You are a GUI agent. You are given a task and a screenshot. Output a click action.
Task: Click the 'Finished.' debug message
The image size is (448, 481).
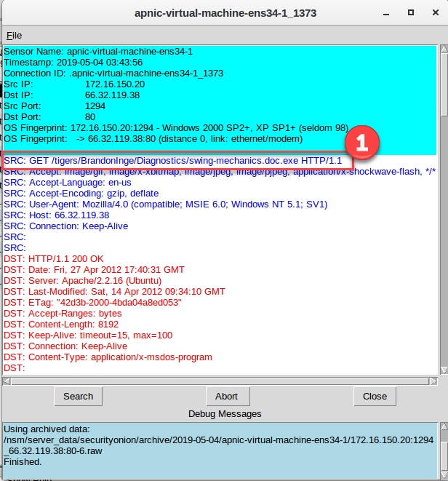(23, 462)
